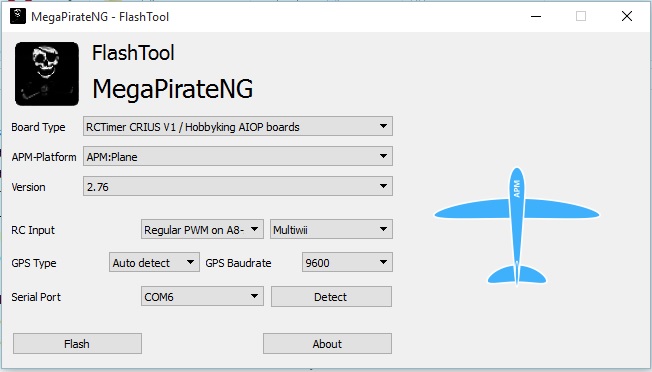The height and width of the screenshot is (372, 652).
Task: Click the 'Serial Port' label
Action: (36, 297)
